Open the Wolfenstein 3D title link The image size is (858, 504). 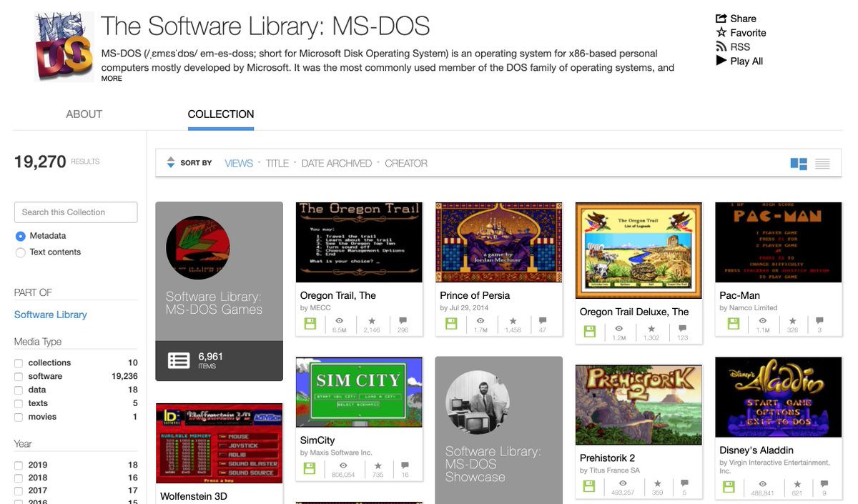[194, 496]
